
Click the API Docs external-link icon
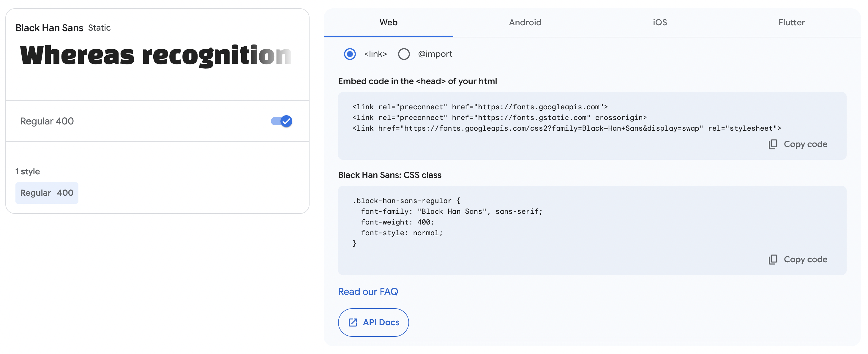(352, 322)
